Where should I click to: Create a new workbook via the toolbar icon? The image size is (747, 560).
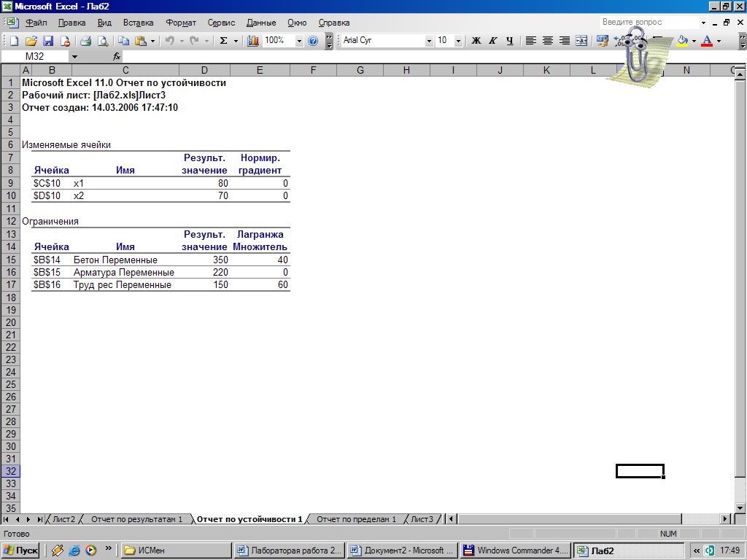click(x=14, y=41)
